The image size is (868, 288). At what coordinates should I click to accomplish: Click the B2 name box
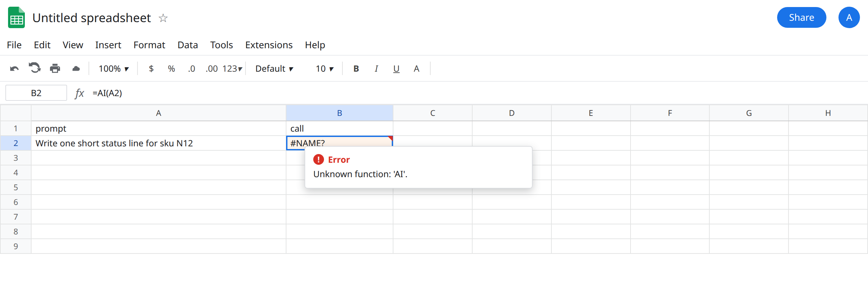tap(36, 93)
